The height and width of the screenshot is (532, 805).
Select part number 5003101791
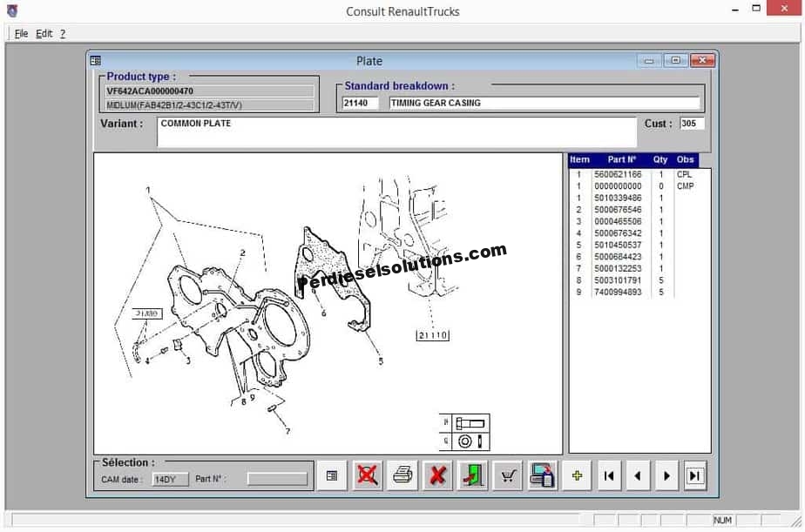tap(618, 280)
